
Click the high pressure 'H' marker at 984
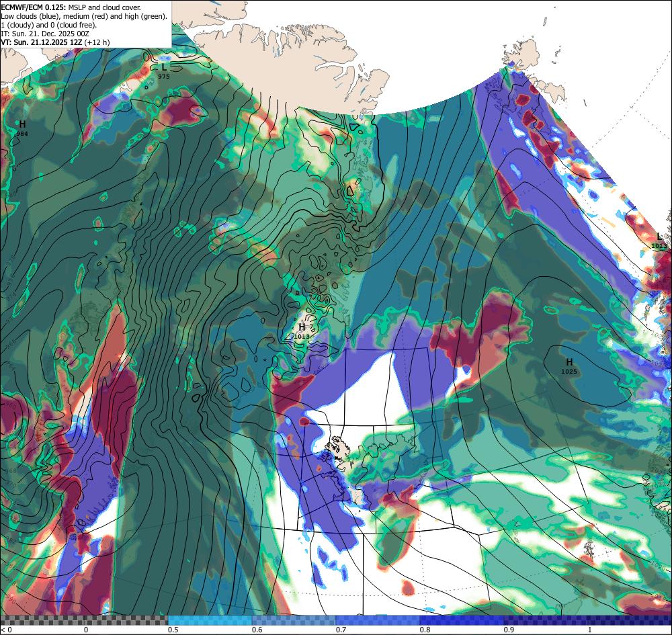(x=22, y=124)
